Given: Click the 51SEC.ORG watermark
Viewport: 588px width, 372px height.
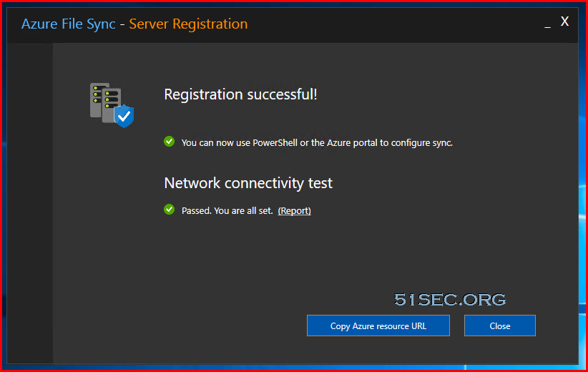Looking at the screenshot, I should pos(450,300).
